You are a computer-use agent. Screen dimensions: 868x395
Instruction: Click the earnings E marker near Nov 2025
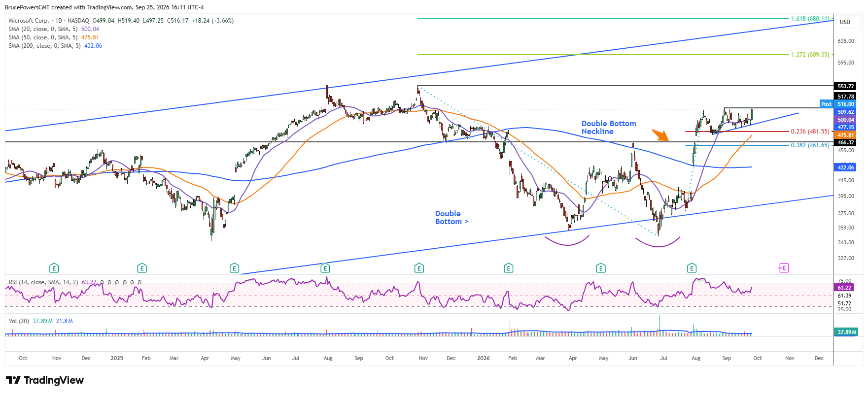pos(419,268)
